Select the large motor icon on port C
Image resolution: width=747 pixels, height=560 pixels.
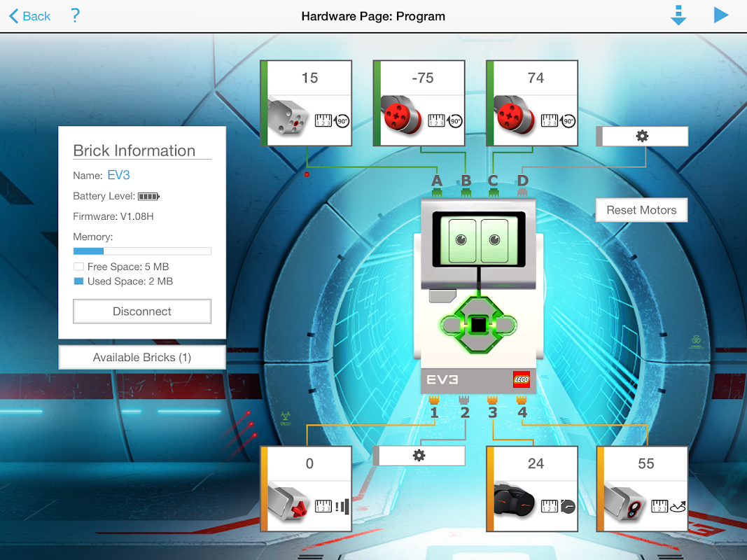click(x=512, y=115)
